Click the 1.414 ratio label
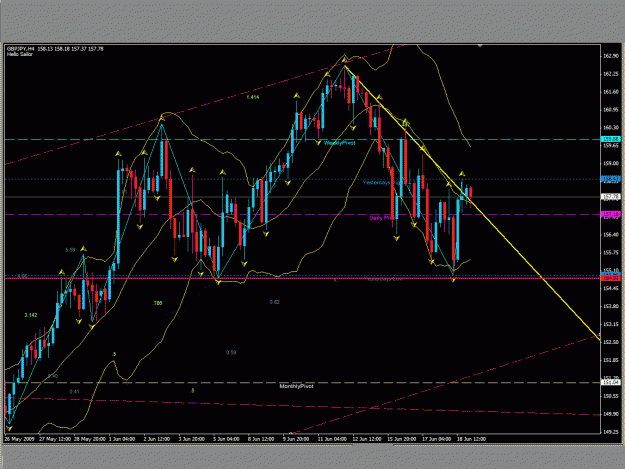The image size is (625, 469). (253, 97)
